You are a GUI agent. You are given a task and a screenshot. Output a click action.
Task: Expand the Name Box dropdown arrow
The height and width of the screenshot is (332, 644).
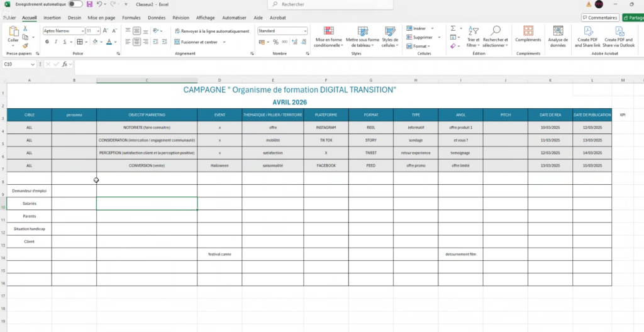[31, 64]
